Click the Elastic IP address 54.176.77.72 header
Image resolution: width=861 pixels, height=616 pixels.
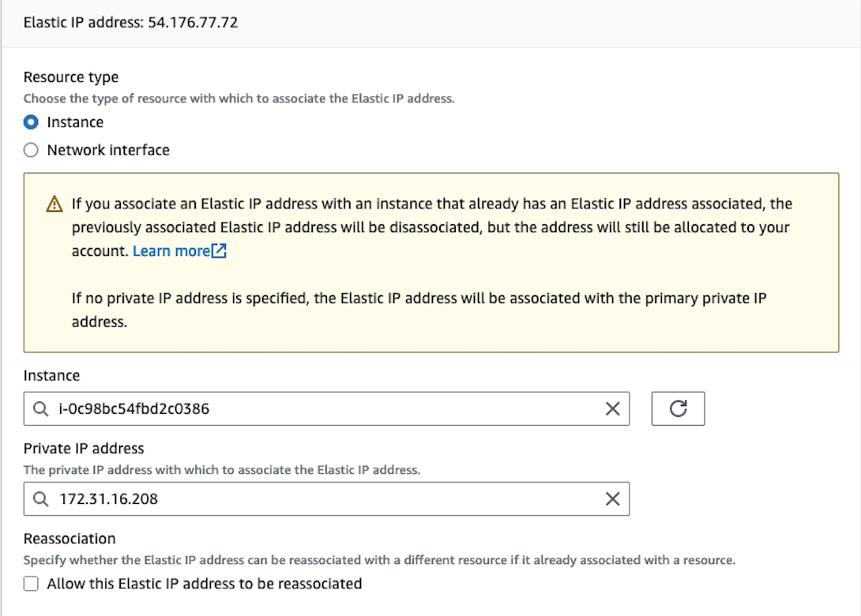tap(131, 22)
